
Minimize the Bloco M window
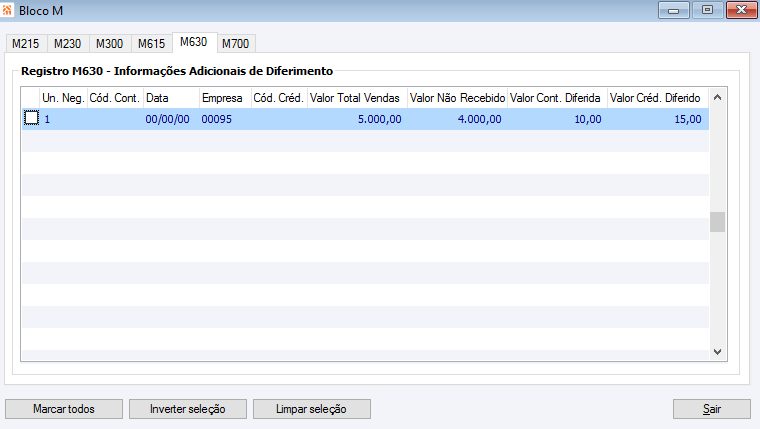(674, 10)
